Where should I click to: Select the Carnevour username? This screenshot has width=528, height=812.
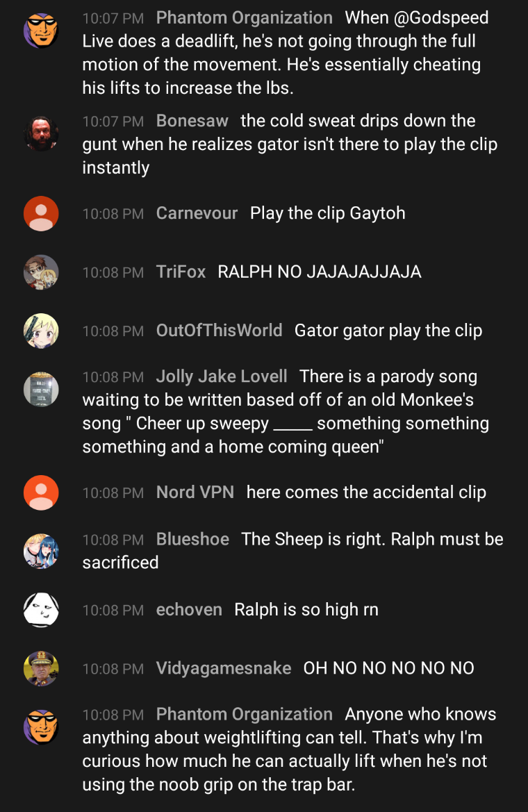pyautogui.click(x=197, y=213)
